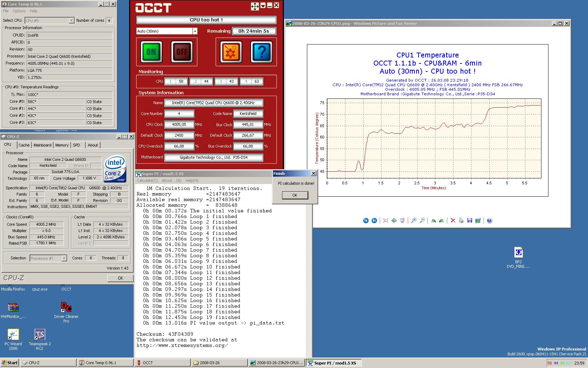Click Core #3 temperature reading 63C°

[56, 122]
